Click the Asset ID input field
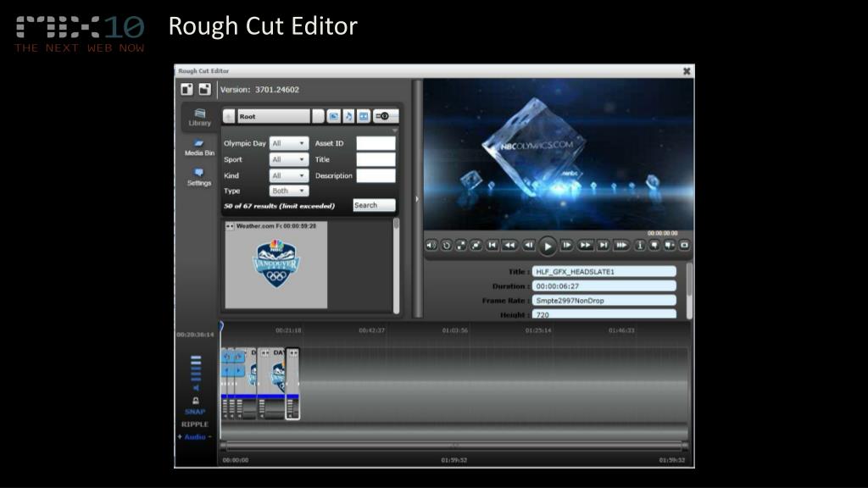The height and width of the screenshot is (488, 868). pyautogui.click(x=376, y=143)
